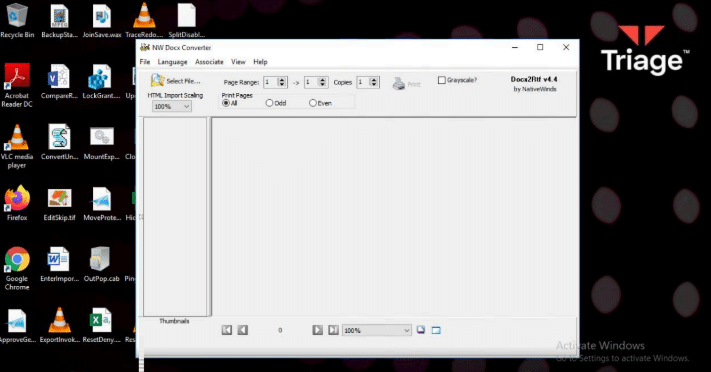Screen dimensions: 711x372
Task: Go to the first page
Action: [x=227, y=330]
